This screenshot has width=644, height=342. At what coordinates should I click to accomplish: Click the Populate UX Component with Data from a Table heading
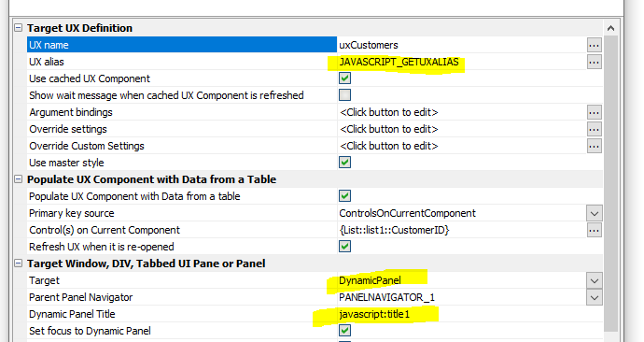pyautogui.click(x=151, y=179)
